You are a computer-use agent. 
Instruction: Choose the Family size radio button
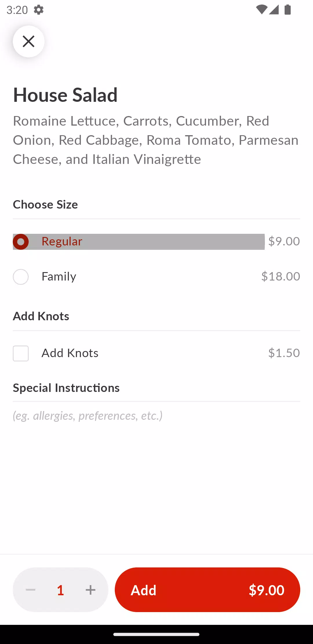(21, 277)
